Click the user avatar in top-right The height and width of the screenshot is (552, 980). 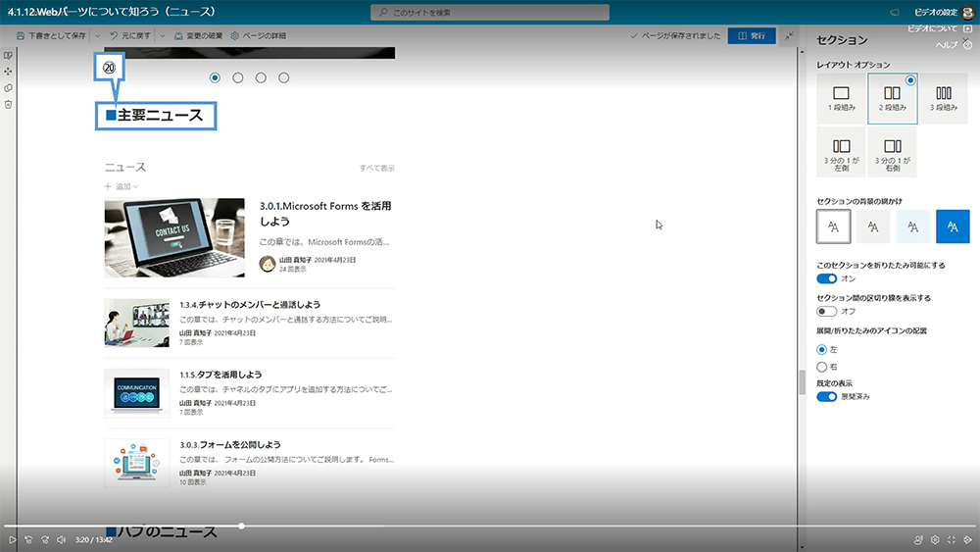[969, 12]
